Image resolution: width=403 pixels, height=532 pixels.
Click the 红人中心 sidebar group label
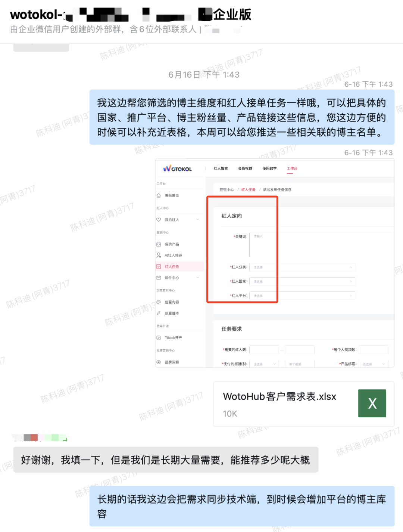[163, 208]
